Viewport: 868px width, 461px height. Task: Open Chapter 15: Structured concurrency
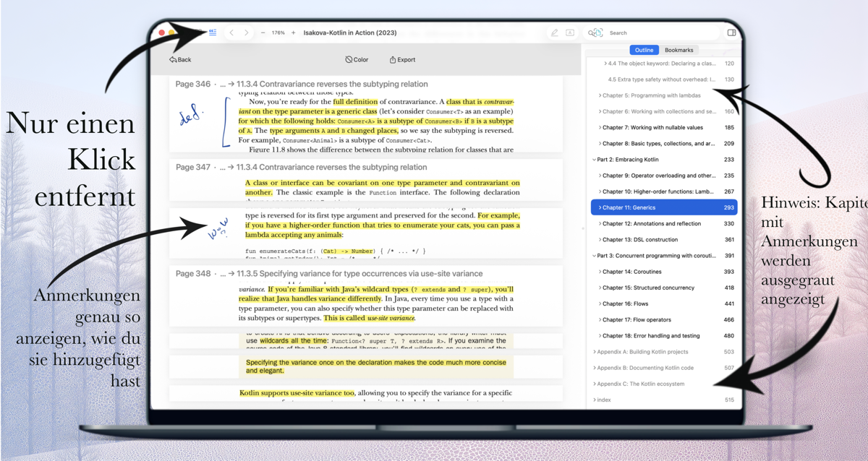(x=664, y=288)
